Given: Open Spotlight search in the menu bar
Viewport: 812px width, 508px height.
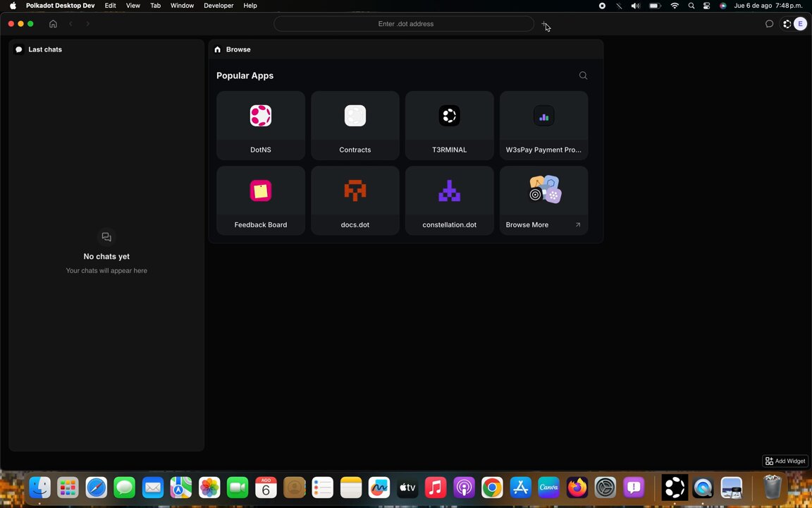Looking at the screenshot, I should [691, 6].
